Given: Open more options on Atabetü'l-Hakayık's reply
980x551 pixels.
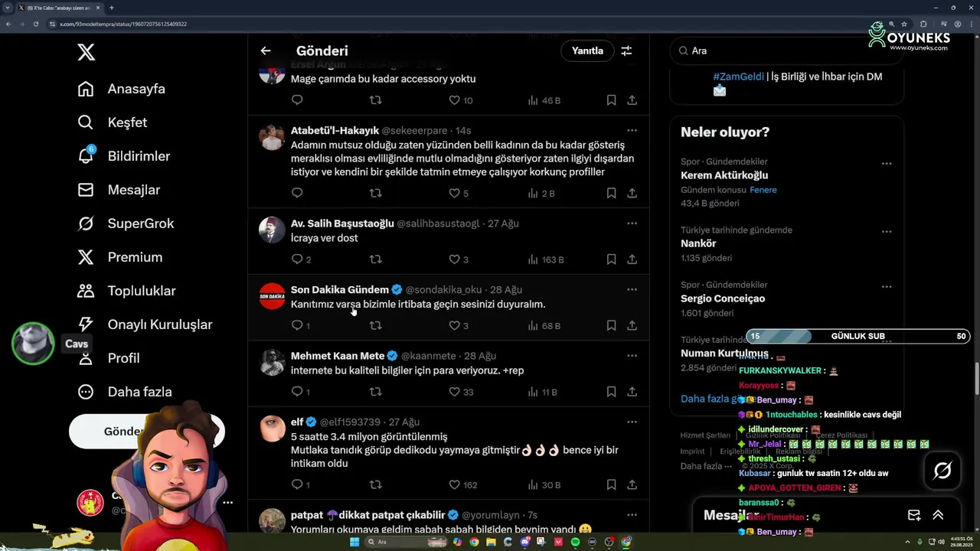Looking at the screenshot, I should [x=632, y=130].
